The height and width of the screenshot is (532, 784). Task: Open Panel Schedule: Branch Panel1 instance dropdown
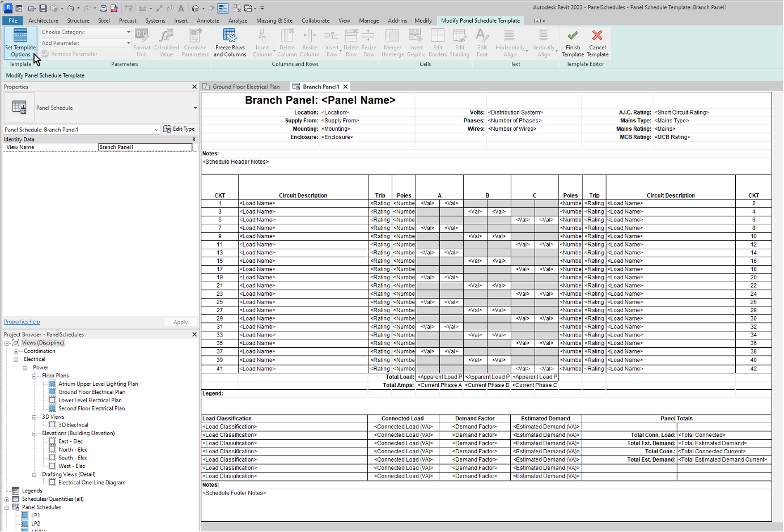[x=156, y=130]
